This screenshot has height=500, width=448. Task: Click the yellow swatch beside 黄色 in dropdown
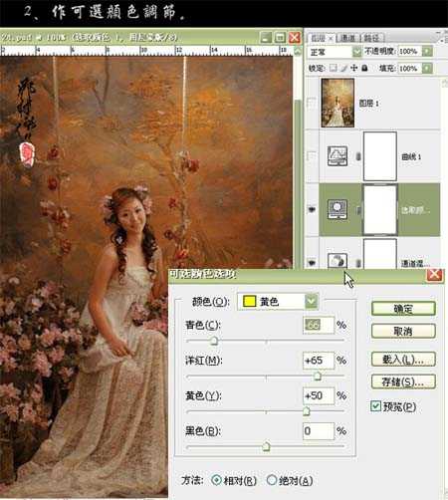(x=249, y=302)
